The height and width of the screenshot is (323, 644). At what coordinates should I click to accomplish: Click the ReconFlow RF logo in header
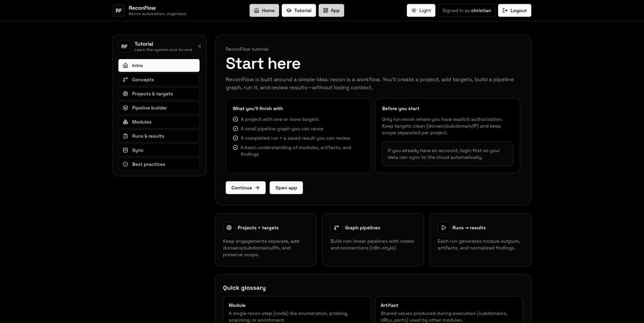coord(119,10)
